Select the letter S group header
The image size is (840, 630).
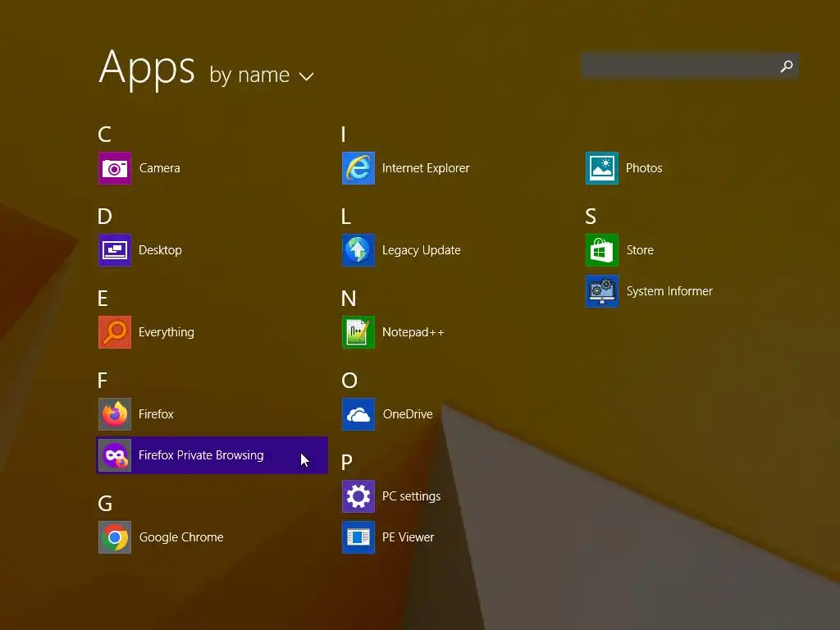591,217
